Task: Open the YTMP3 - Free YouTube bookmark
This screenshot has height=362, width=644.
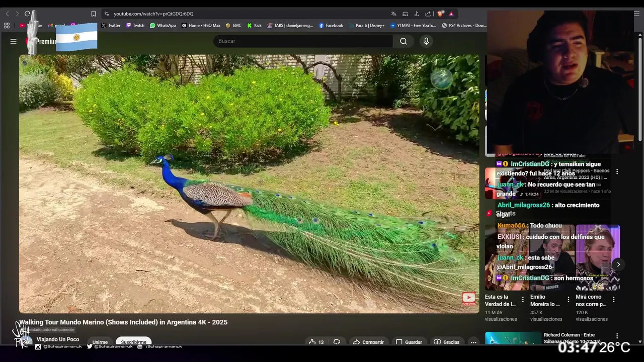Action: click(x=414, y=25)
